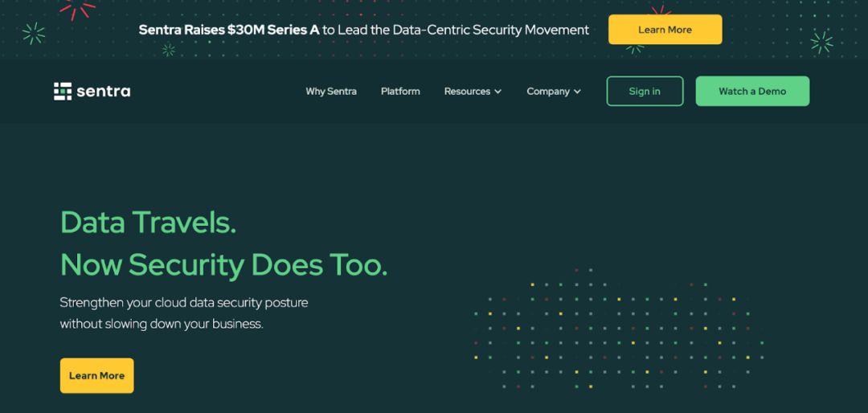Screen dimensions: 868x413
Task: Click the Series A funding announcement text
Action: (363, 30)
